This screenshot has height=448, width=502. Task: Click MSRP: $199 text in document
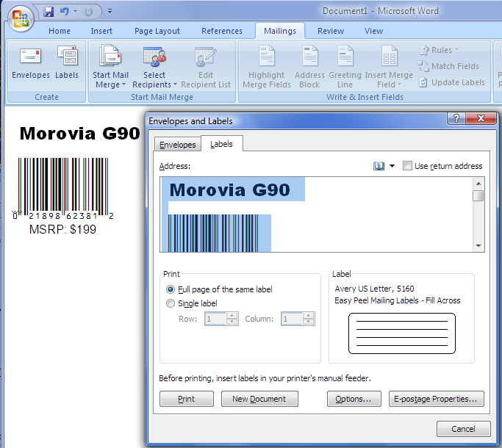click(62, 229)
